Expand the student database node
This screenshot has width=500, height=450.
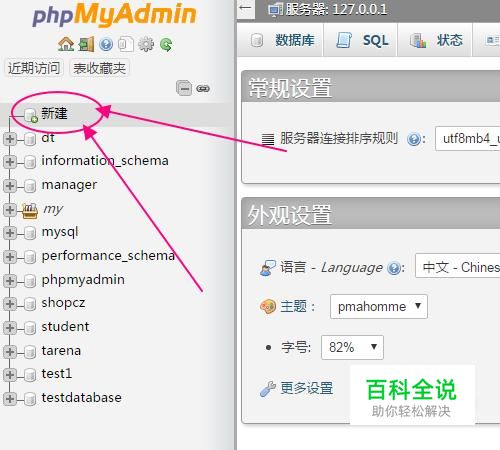pos(10,328)
